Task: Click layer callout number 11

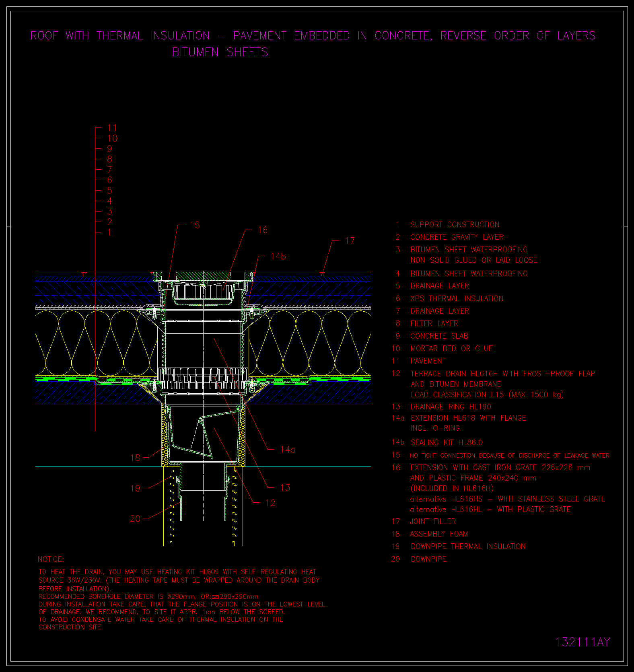Action: click(x=112, y=128)
